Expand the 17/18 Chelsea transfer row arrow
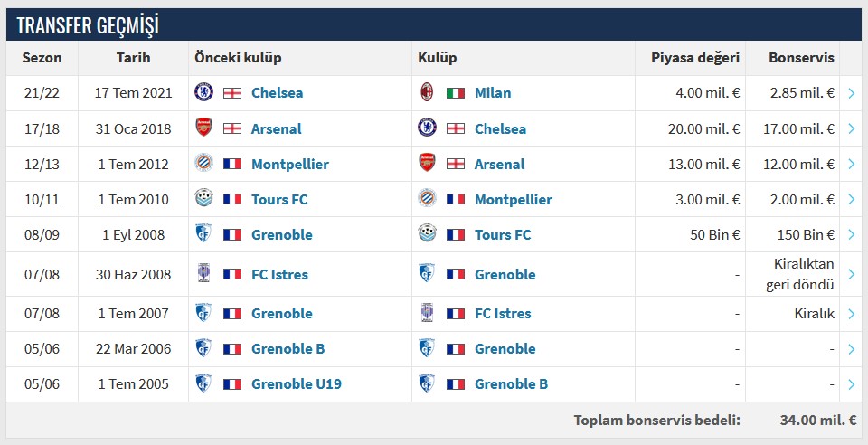868x445 pixels. (852, 128)
